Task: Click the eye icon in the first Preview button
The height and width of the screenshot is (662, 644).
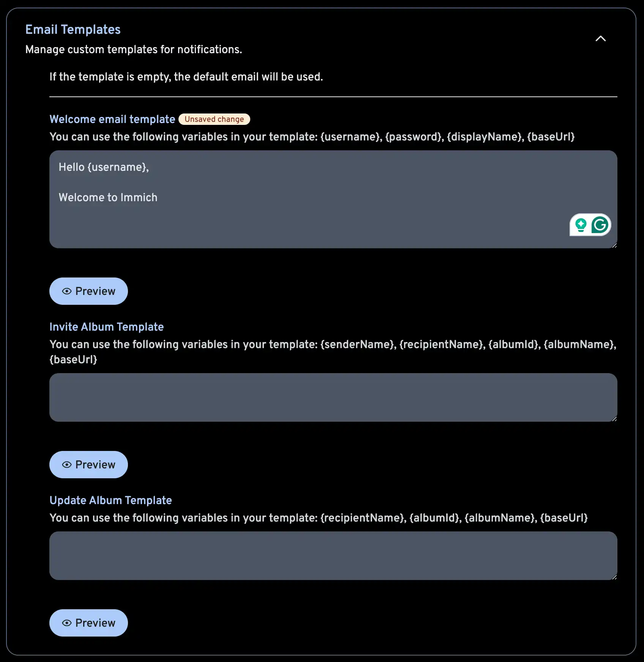Action: tap(67, 291)
